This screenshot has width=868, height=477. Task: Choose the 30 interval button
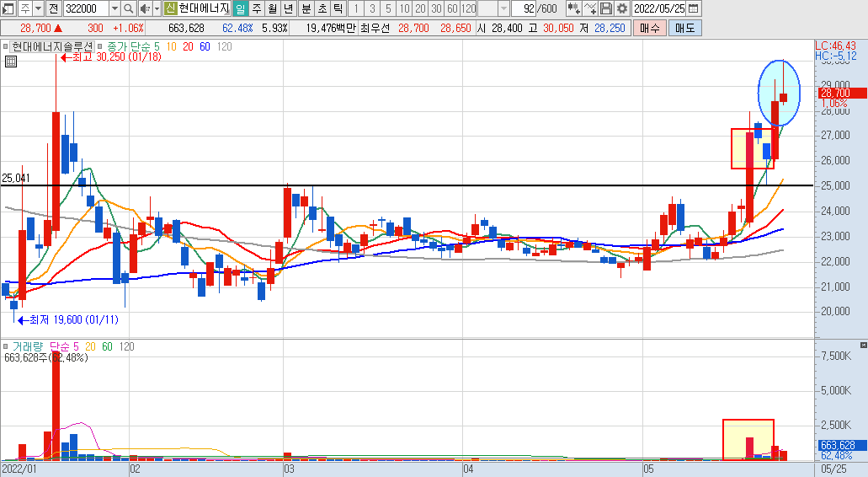[x=437, y=8]
